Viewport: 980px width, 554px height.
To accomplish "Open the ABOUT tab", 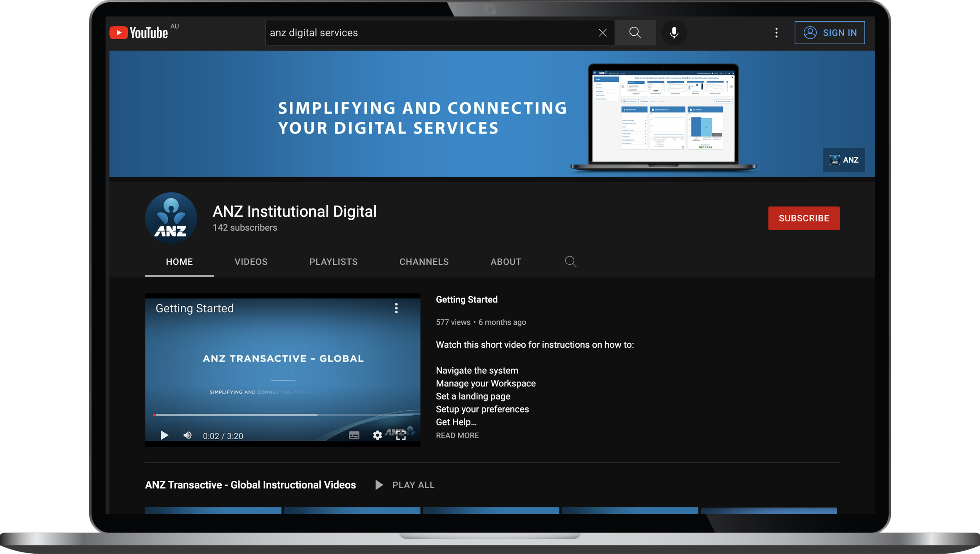I will pyautogui.click(x=506, y=262).
